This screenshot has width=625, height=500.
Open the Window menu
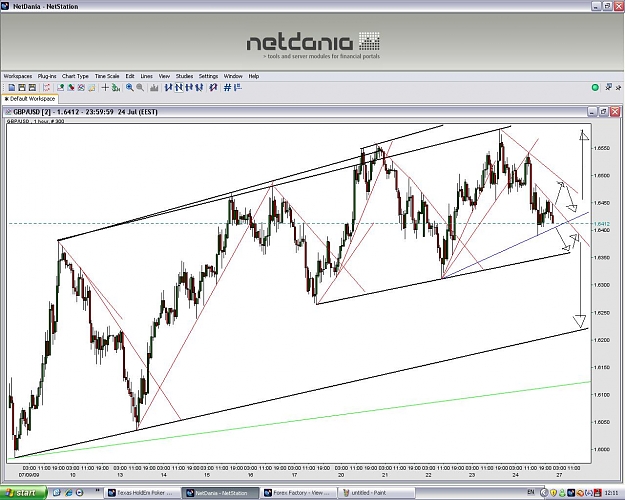(233, 76)
